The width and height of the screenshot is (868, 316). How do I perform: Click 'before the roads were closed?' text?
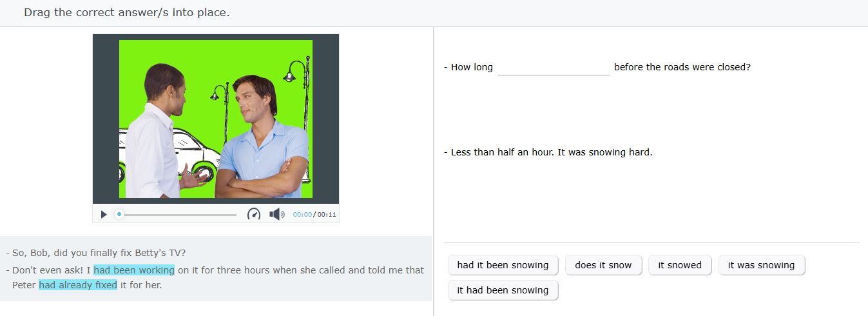[682, 67]
